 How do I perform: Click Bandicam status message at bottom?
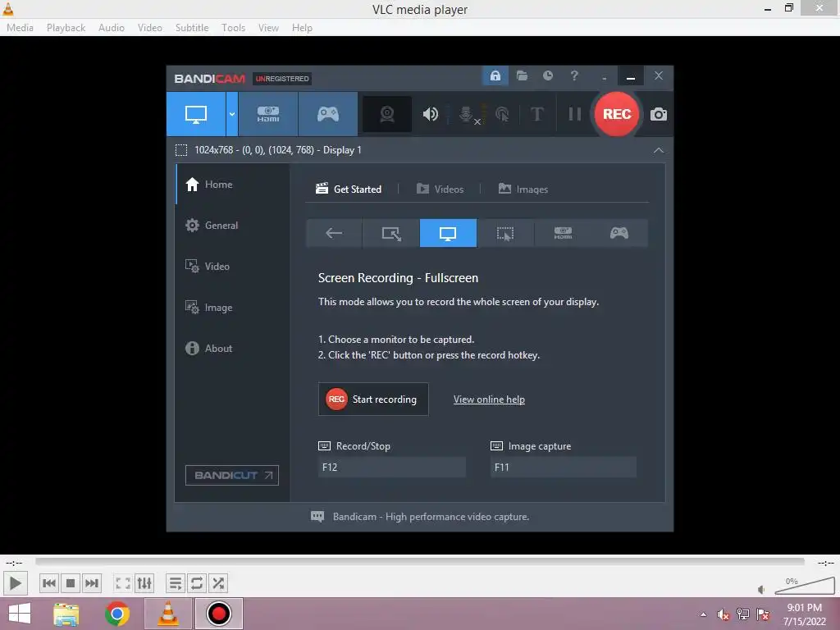[431, 517]
